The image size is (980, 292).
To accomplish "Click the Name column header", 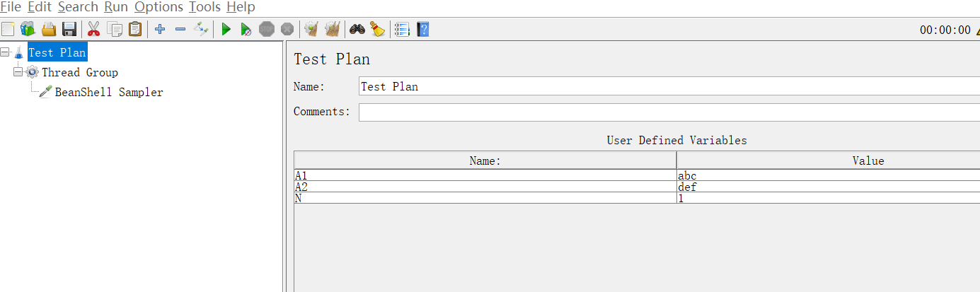I will point(485,160).
